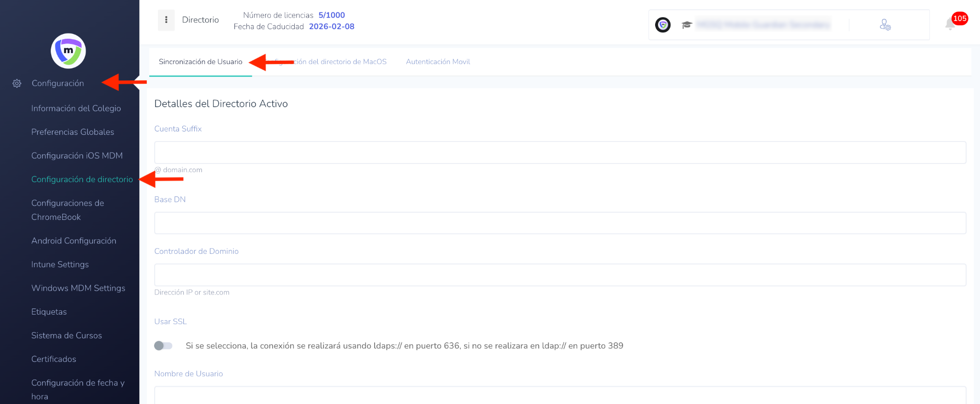Open the Autenticación Movil tab

(x=438, y=62)
